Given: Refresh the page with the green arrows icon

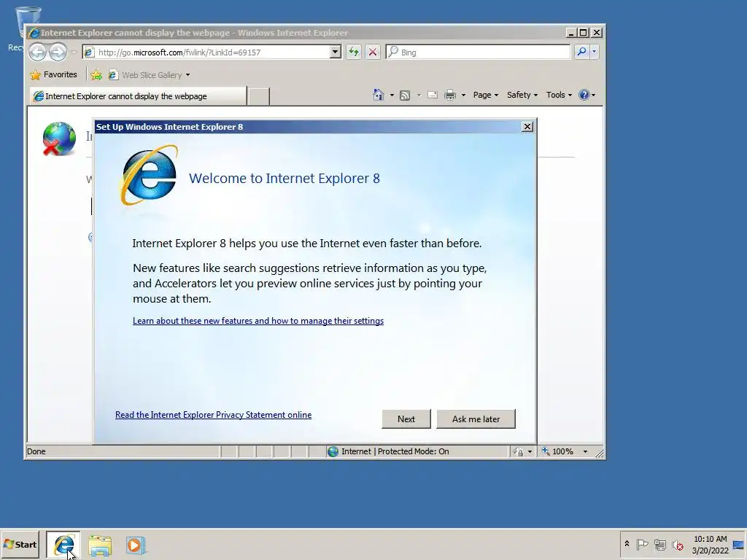Looking at the screenshot, I should coord(354,52).
